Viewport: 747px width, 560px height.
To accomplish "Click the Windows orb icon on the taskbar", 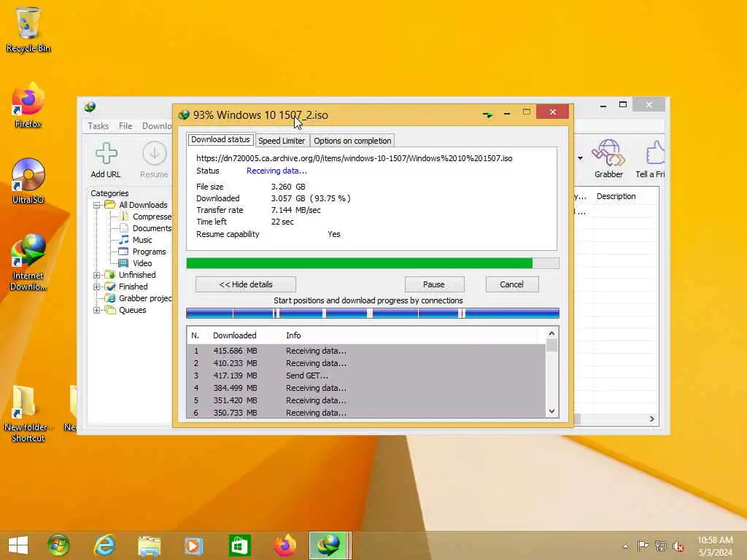I will click(x=58, y=545).
